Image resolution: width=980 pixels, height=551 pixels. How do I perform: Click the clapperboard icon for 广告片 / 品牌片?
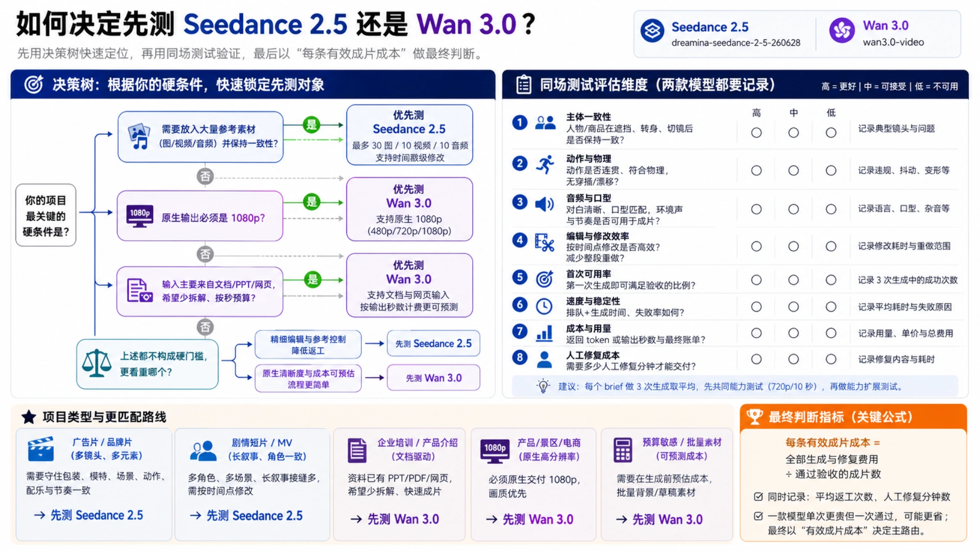coord(41,449)
